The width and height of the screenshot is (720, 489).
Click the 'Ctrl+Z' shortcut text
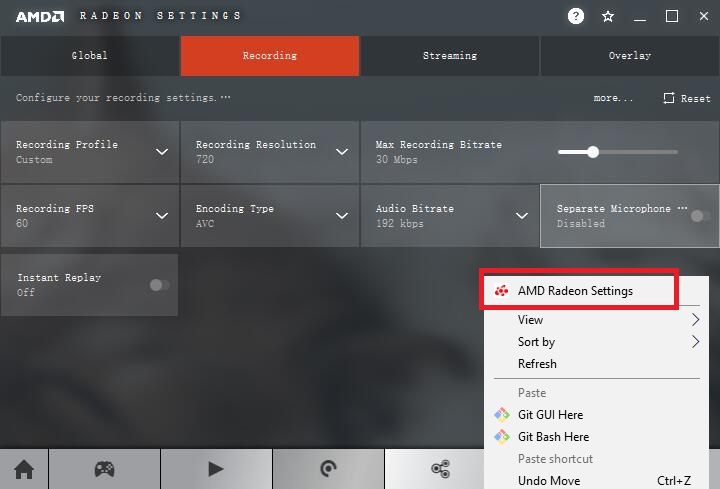coord(674,480)
